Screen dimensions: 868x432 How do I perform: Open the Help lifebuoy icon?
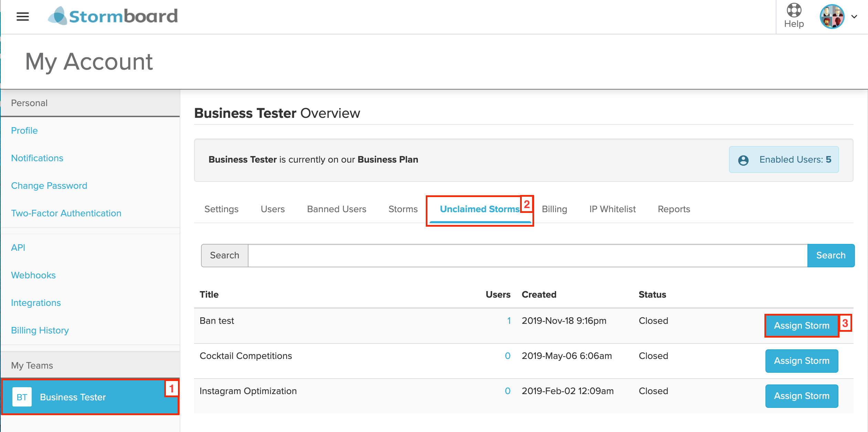pos(794,10)
